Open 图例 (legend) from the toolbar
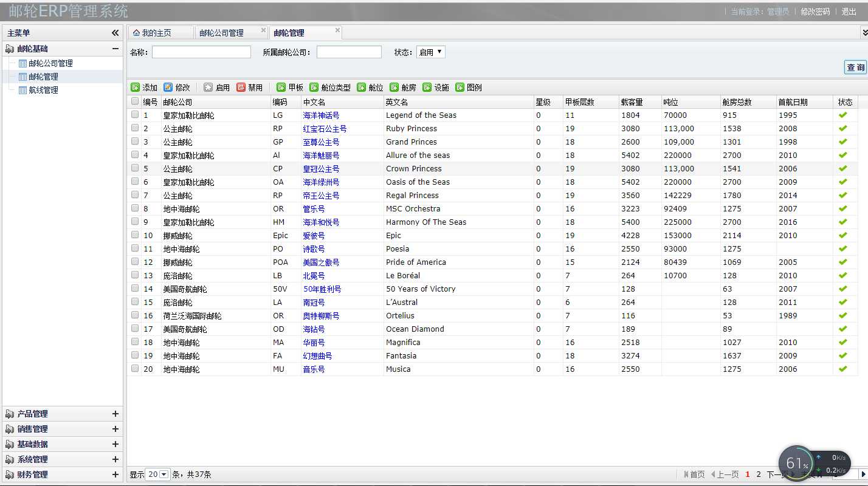The width and height of the screenshot is (868, 486). coord(469,87)
